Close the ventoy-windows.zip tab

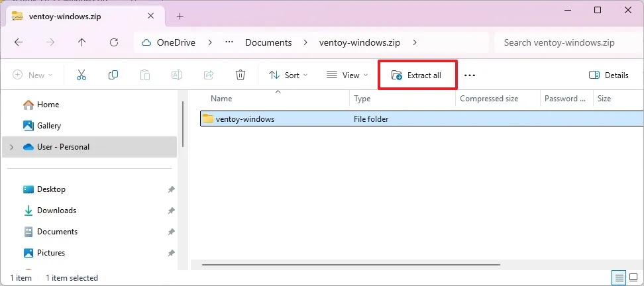(x=151, y=17)
